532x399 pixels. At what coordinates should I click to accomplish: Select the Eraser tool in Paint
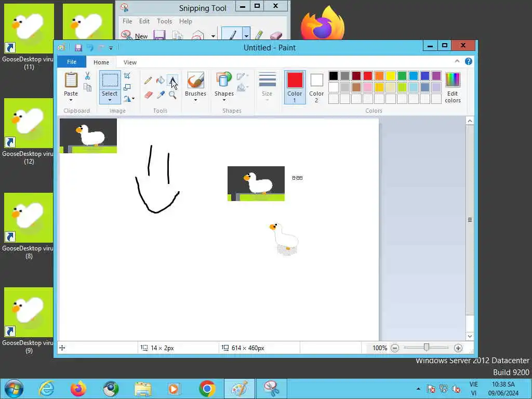pyautogui.click(x=148, y=95)
